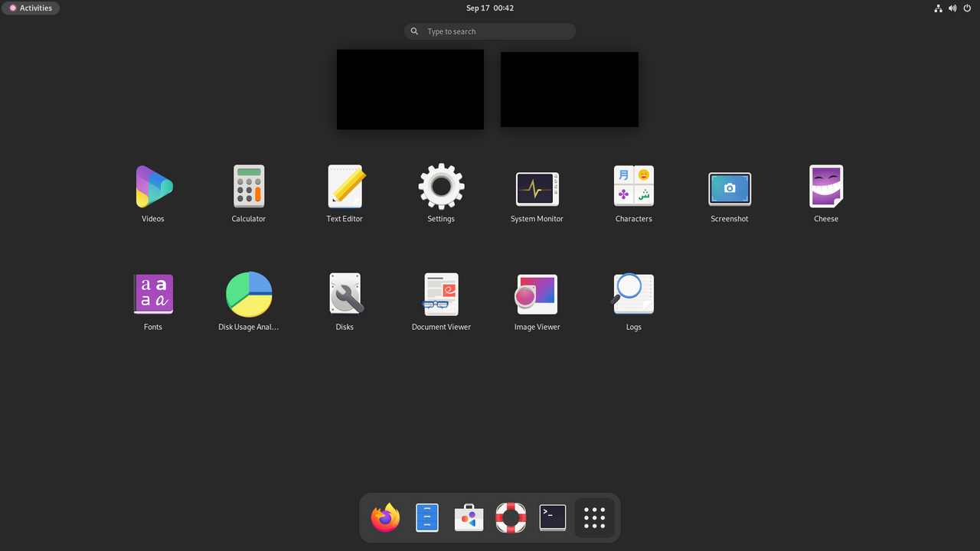This screenshot has width=980, height=551.
Task: Focus the Type to search field
Action: 490,31
